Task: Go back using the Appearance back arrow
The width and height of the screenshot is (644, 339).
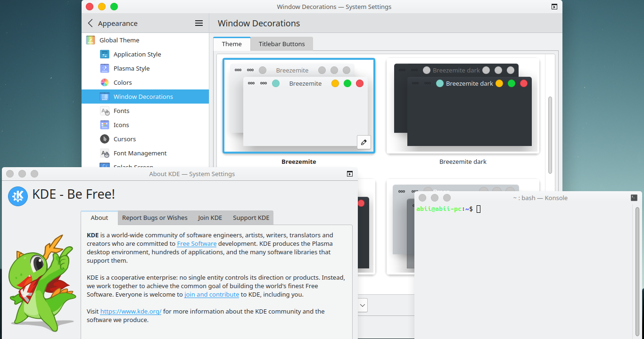Action: [91, 23]
